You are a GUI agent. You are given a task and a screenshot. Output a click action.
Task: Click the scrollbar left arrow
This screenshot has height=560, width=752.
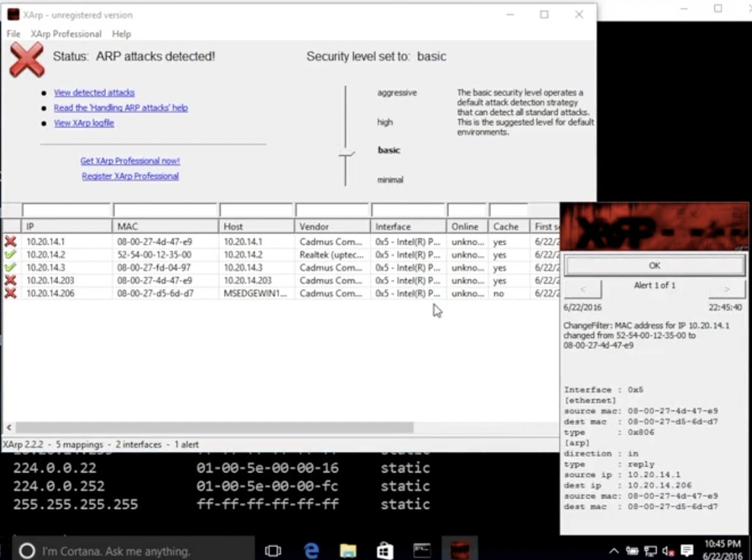click(9, 427)
